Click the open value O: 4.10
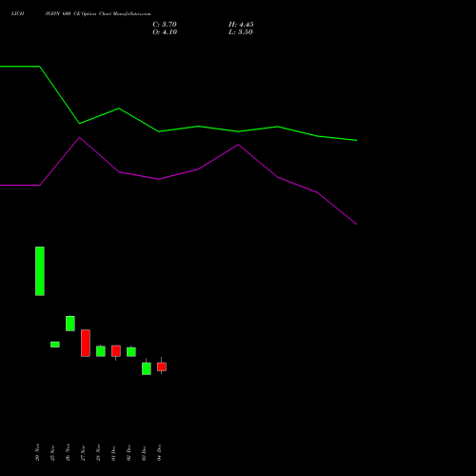This screenshot has width=476, height=476. pyautogui.click(x=165, y=32)
